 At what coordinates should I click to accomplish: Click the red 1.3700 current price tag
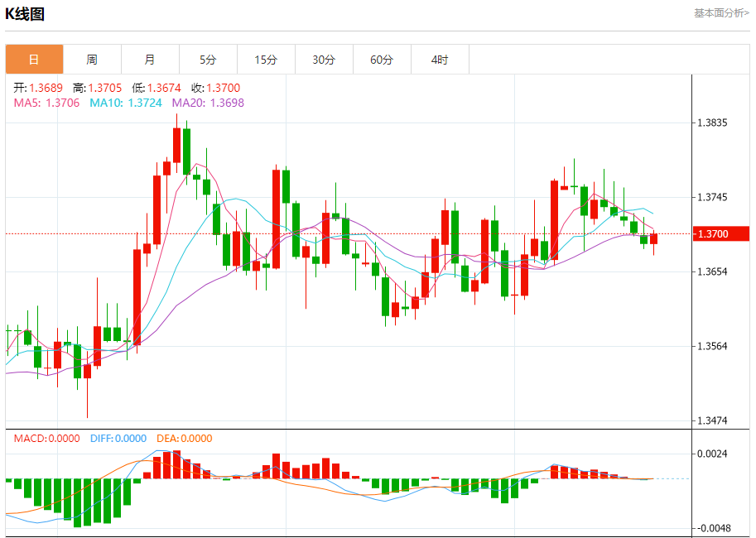pos(720,233)
